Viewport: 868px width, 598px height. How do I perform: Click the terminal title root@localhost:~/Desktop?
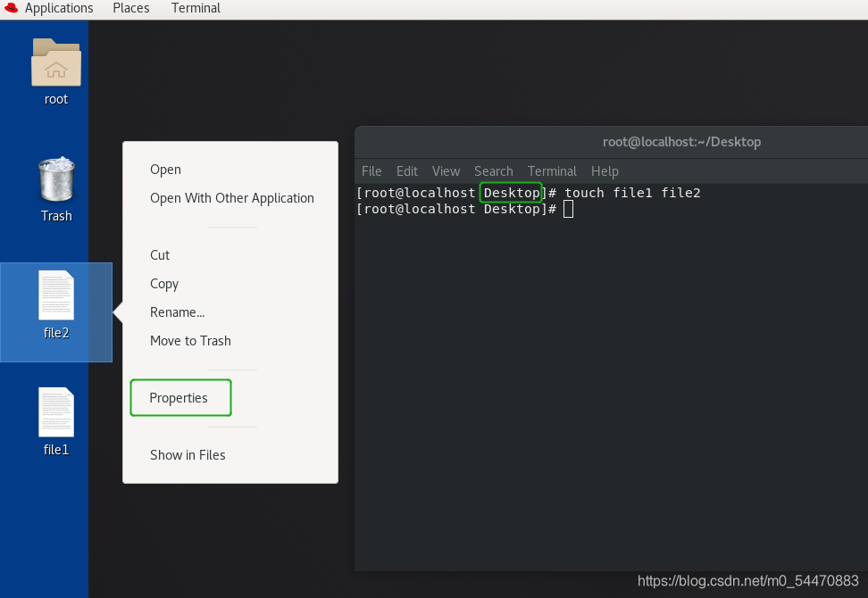point(681,142)
